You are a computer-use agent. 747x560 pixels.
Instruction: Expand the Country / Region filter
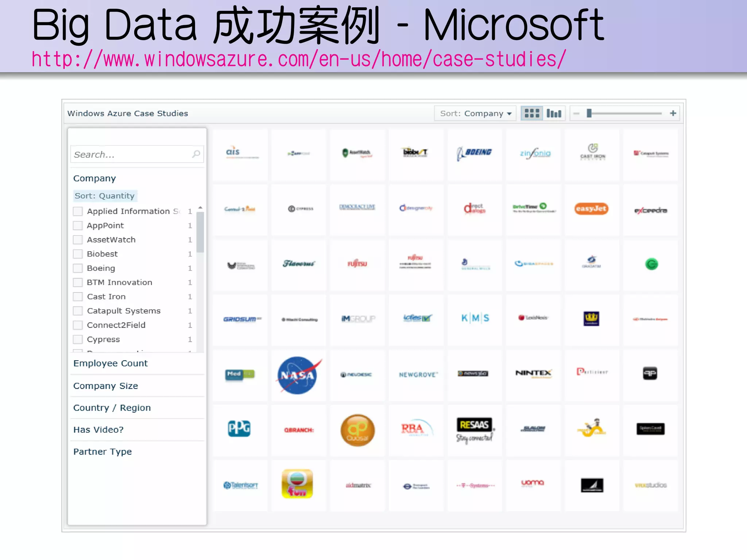(x=112, y=408)
